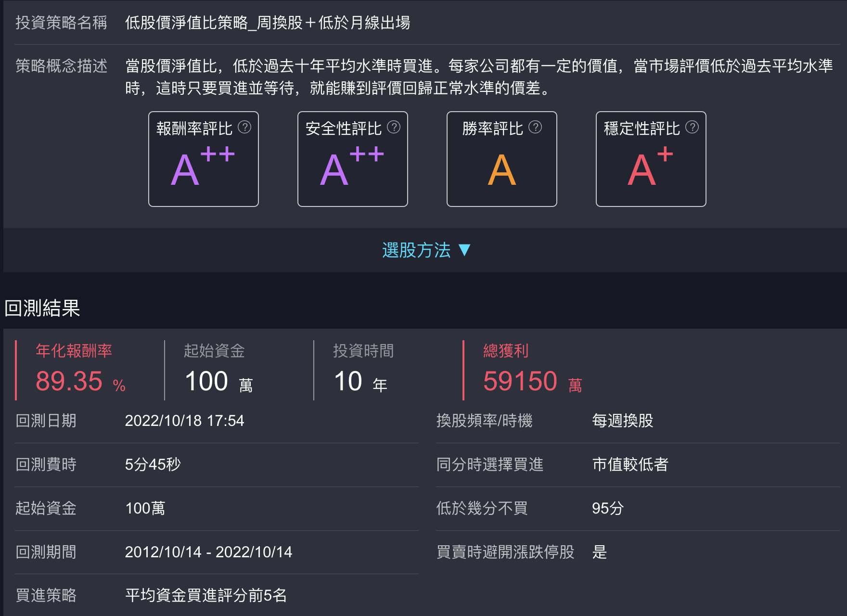The image size is (847, 616).
Task: Click the 平均資金買進評分前5名 buy strategy value
Action: click(x=205, y=595)
